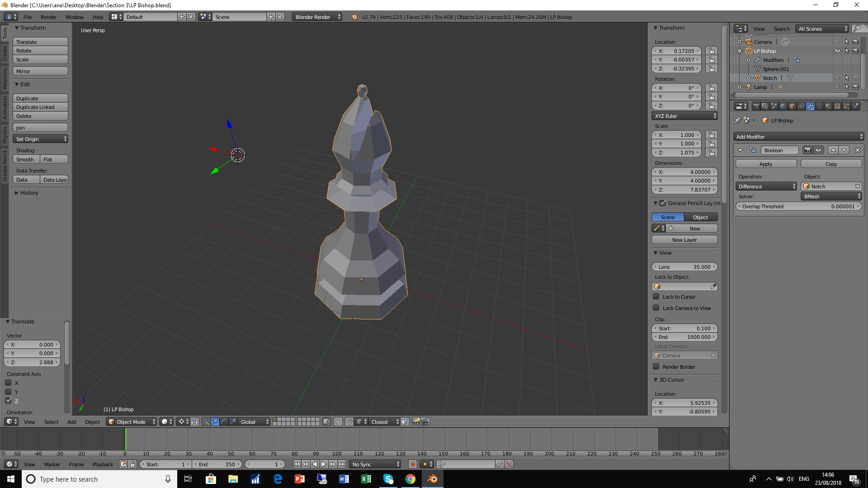Viewport: 868px width, 488px height.
Task: Click the Mirror button
Action: (40, 71)
